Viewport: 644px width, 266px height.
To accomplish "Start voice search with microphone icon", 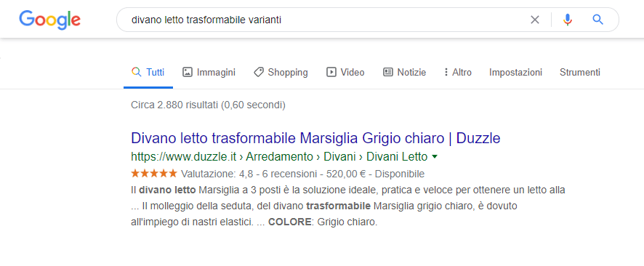I will point(568,20).
